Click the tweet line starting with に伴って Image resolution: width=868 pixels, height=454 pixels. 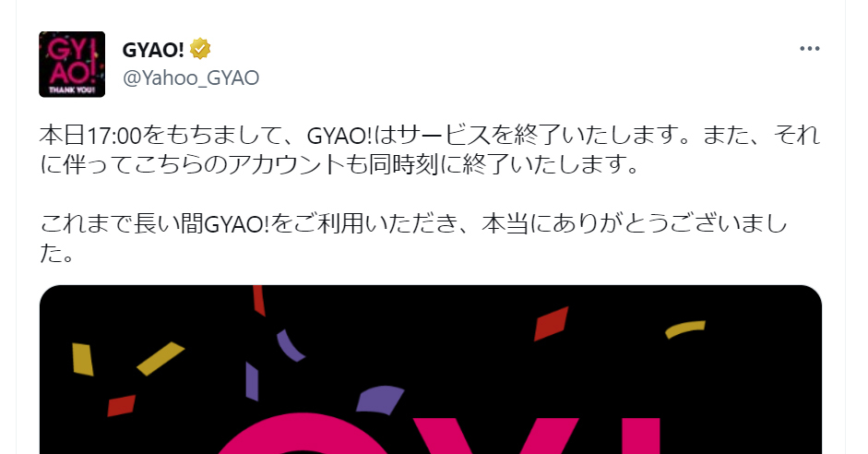tap(339, 164)
